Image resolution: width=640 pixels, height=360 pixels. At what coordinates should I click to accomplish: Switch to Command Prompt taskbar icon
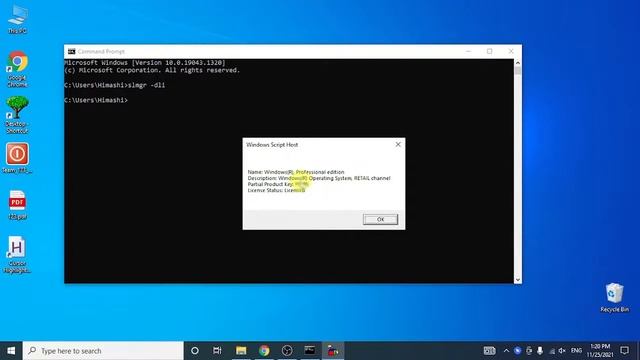[x=310, y=351]
